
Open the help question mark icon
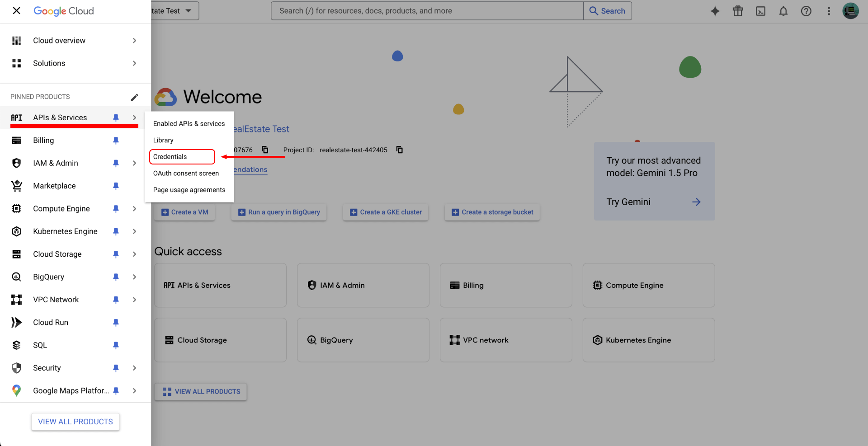[806, 11]
